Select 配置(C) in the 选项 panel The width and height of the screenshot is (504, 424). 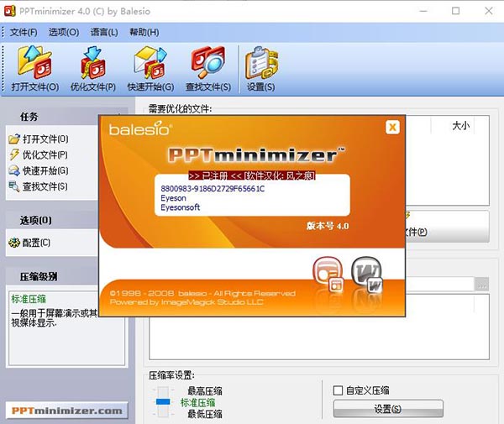tap(30, 243)
